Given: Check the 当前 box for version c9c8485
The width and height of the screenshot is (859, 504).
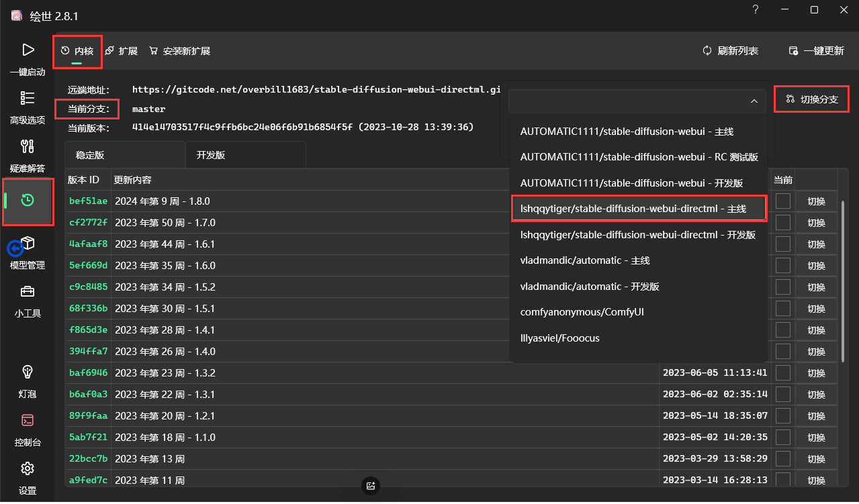Looking at the screenshot, I should click(783, 287).
